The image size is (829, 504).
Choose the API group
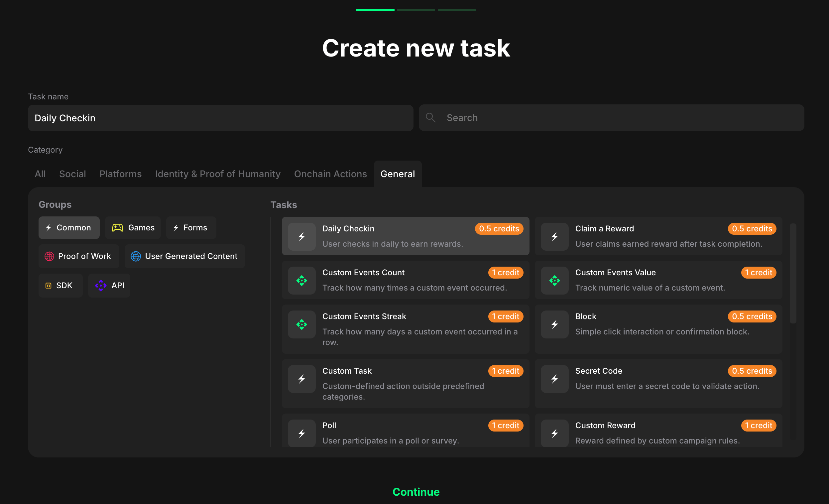109,285
